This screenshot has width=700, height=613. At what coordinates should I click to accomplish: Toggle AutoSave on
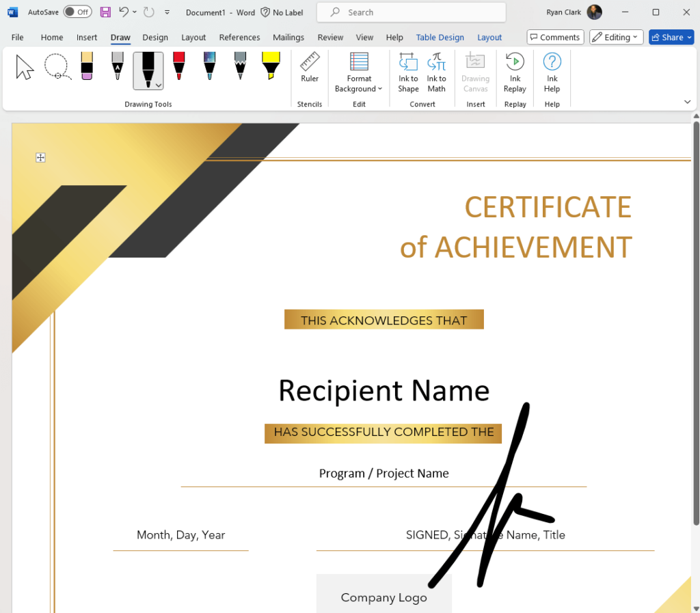pos(78,12)
